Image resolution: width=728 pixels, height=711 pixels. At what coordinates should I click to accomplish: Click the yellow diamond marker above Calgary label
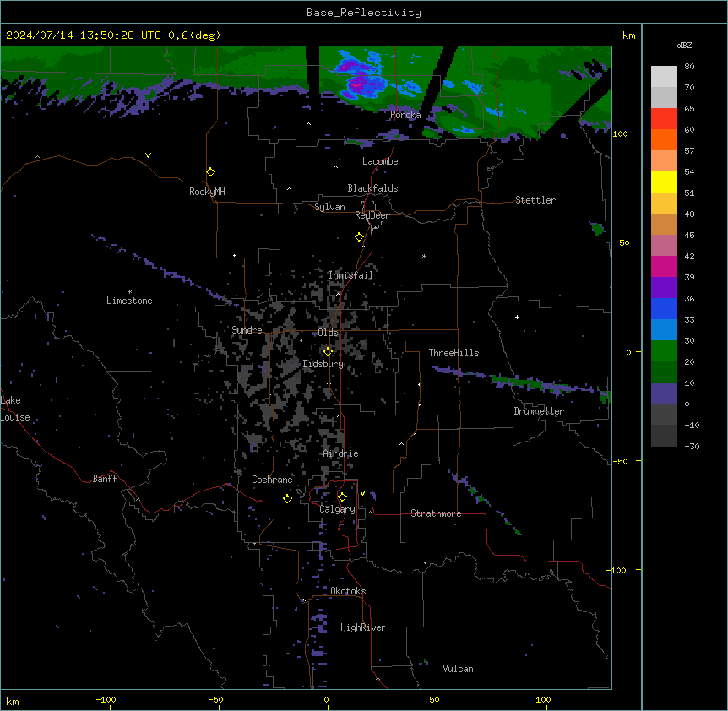coord(342,497)
